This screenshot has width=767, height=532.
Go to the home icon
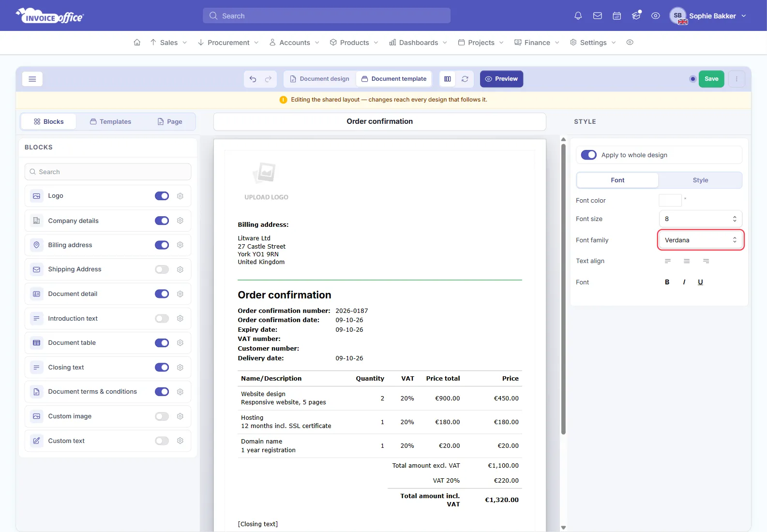(x=137, y=43)
